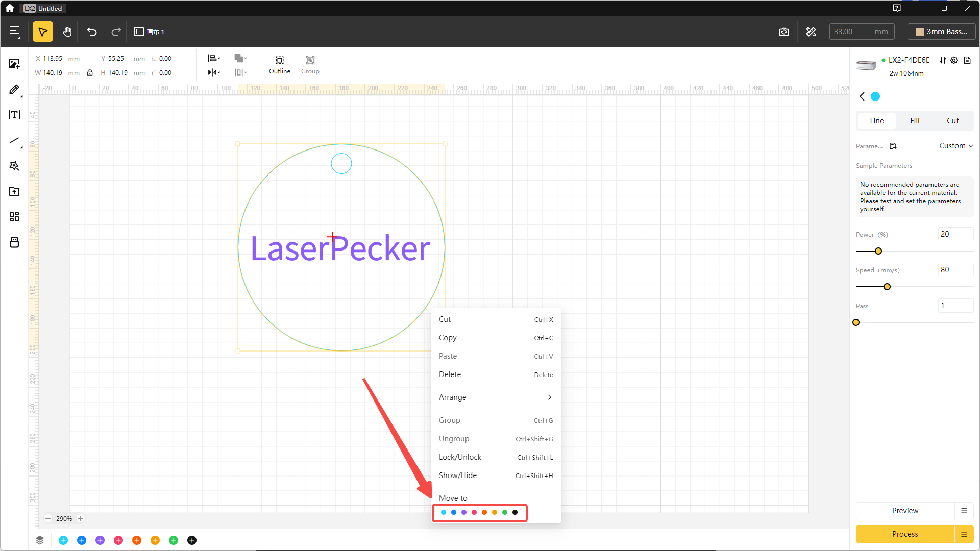Click the up-down arrows icon beside device name
The height and width of the screenshot is (551, 980).
click(942, 60)
